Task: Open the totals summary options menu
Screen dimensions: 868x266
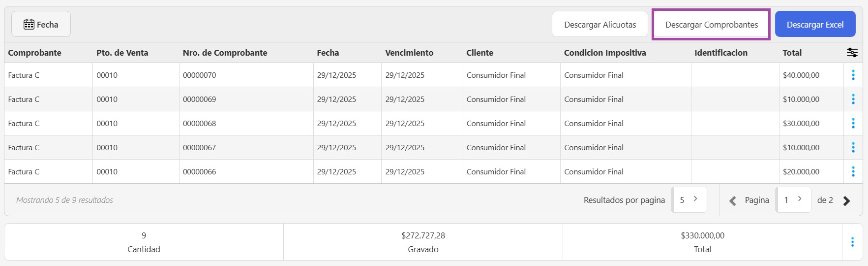Action: pos(852,242)
